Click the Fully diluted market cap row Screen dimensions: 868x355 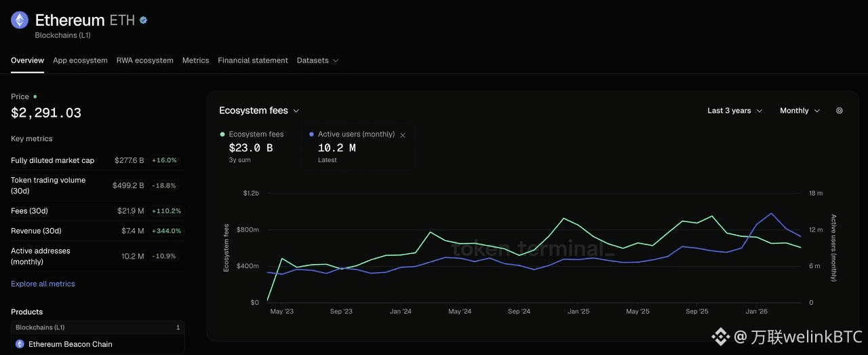pos(96,160)
